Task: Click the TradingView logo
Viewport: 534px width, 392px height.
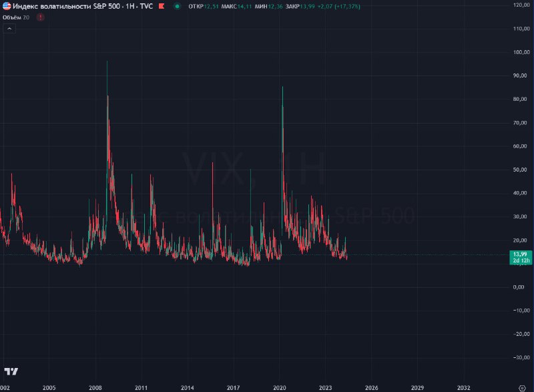Action: tap(11, 371)
